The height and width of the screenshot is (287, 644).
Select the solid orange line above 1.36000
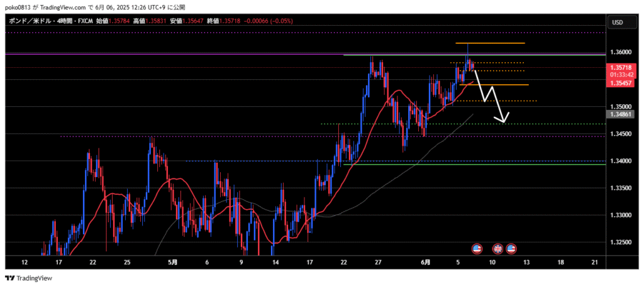click(497, 43)
